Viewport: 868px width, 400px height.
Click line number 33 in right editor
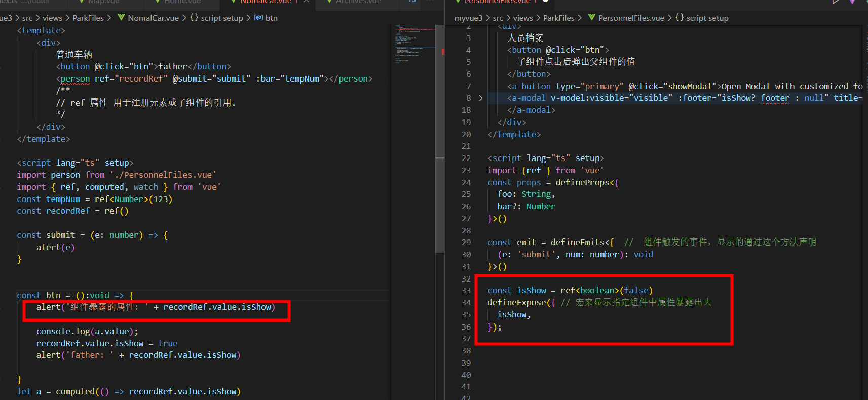coord(466,291)
